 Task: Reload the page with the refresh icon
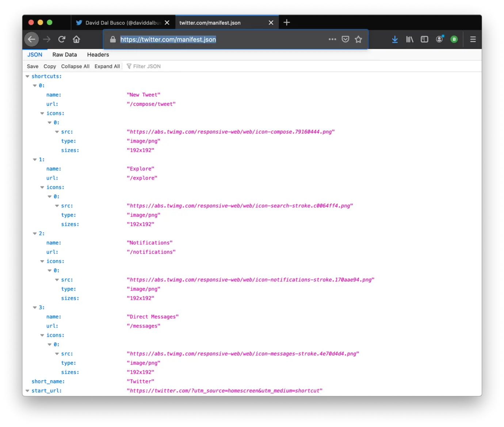(62, 39)
